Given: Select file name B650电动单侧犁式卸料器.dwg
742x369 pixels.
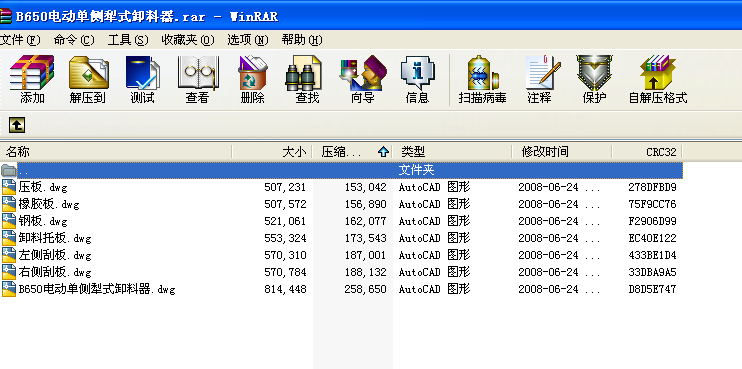Looking at the screenshot, I should [x=97, y=290].
